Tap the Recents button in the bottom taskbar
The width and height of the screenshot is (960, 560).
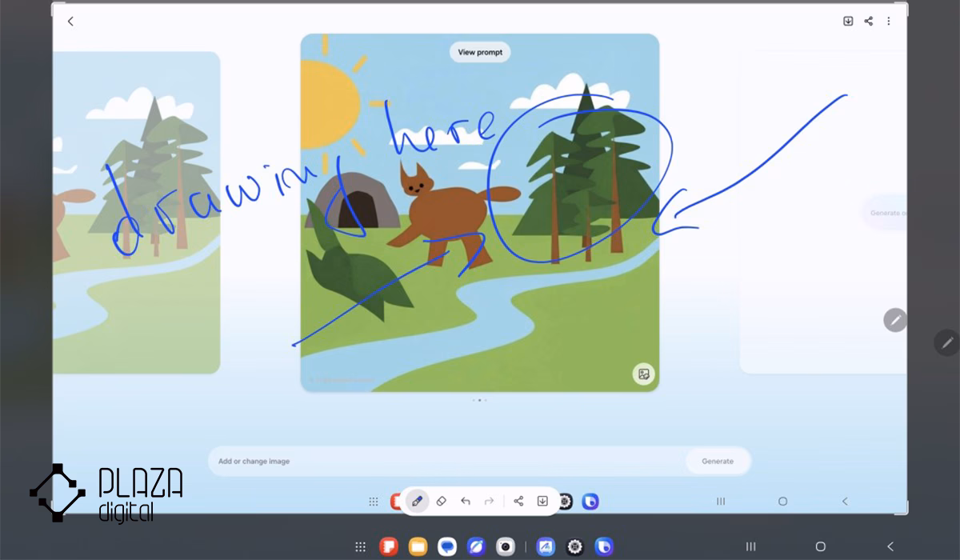click(x=750, y=546)
